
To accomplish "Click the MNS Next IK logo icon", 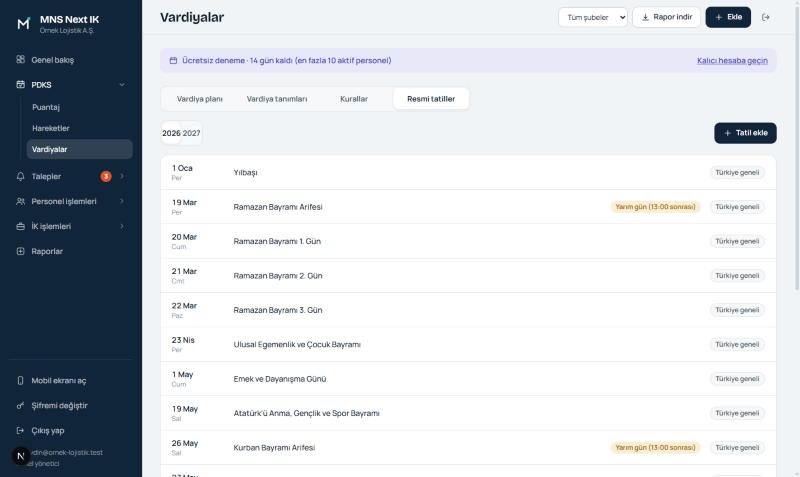I will pyautogui.click(x=23, y=24).
